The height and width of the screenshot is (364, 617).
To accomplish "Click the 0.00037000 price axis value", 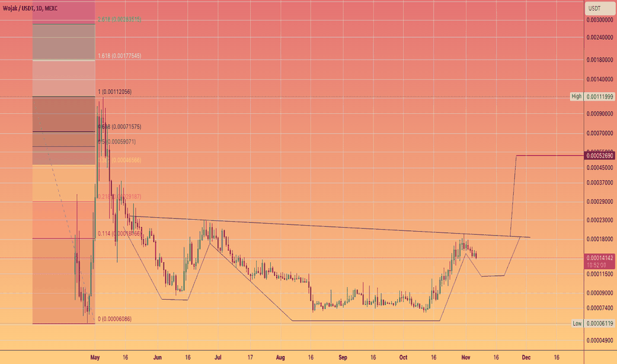I will pos(600,183).
